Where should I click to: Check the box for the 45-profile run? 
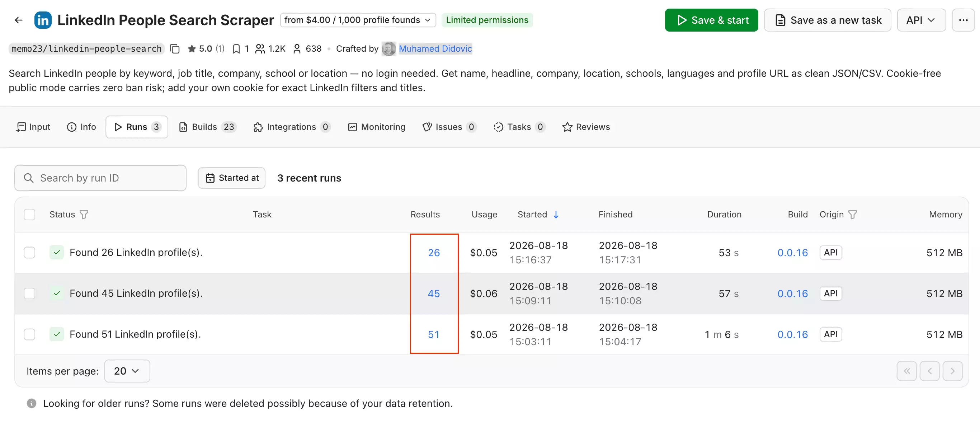click(x=29, y=294)
